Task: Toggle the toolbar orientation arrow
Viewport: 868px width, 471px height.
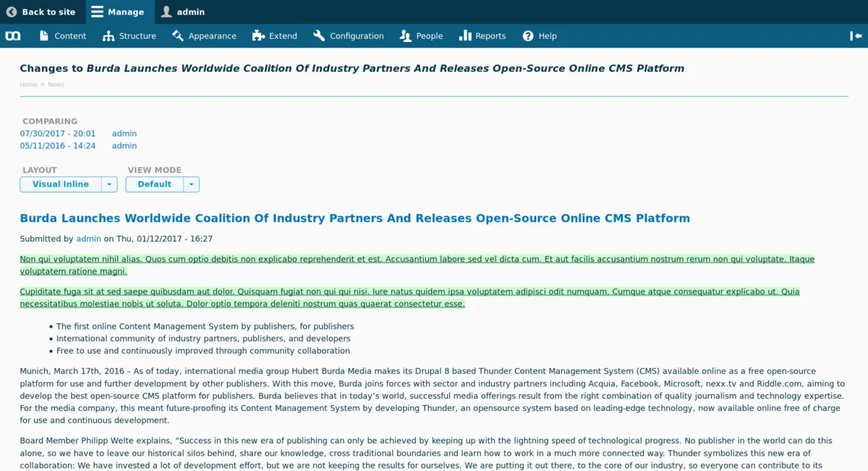Action: click(856, 35)
